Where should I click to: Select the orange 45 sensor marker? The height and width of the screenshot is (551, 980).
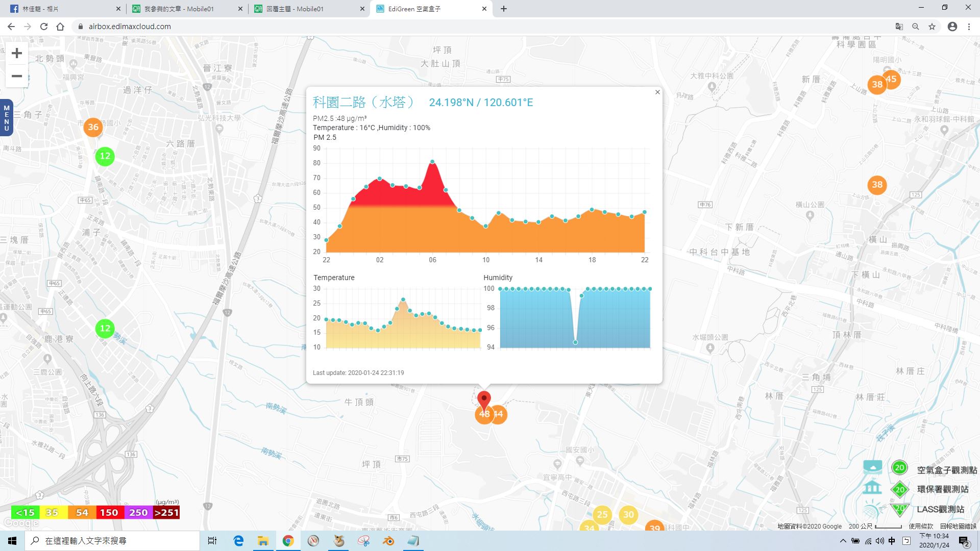coord(893,79)
